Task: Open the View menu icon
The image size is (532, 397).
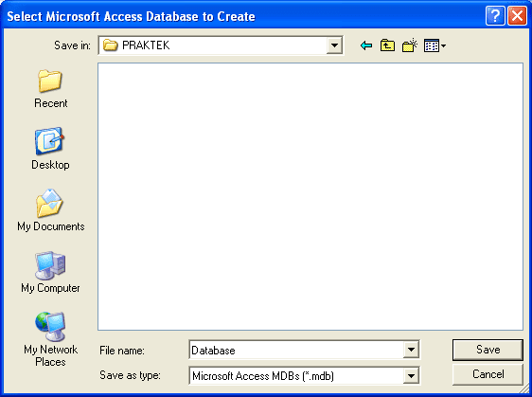Action: (434, 45)
